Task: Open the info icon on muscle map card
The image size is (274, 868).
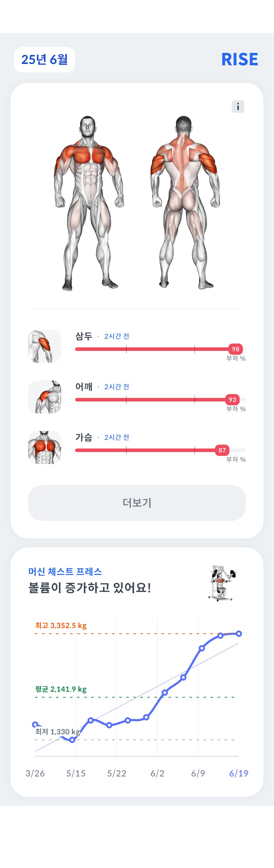Action: tap(239, 106)
